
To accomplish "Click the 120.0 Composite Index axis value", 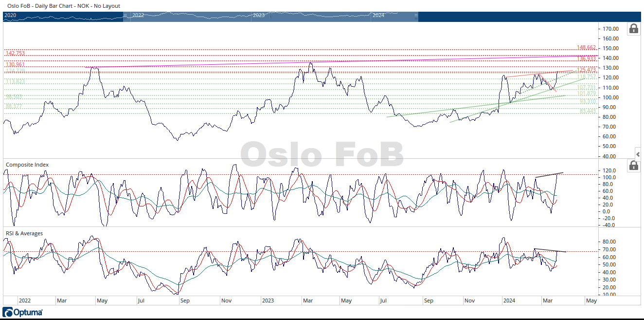I will click(609, 170).
